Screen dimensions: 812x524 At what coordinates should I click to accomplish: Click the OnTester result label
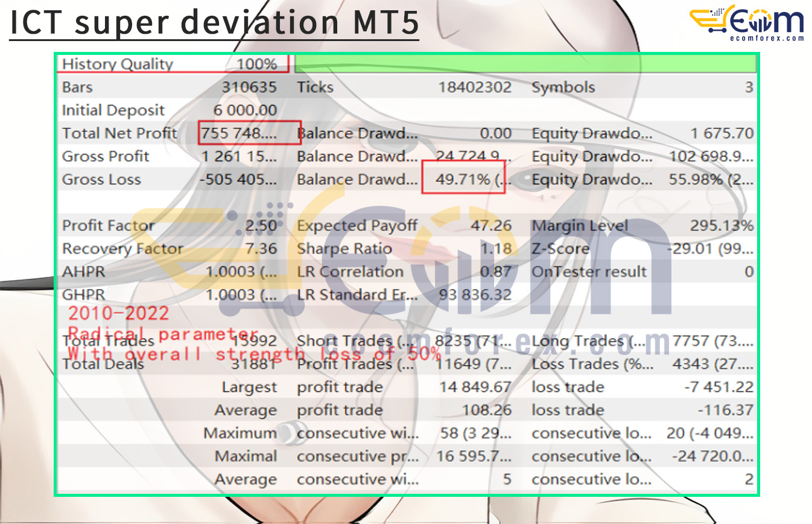pos(589,272)
